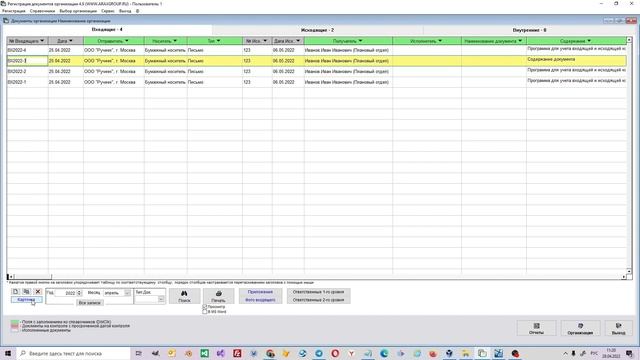
Task: Open the № Входящего column filter arrow
Action: coord(42,41)
